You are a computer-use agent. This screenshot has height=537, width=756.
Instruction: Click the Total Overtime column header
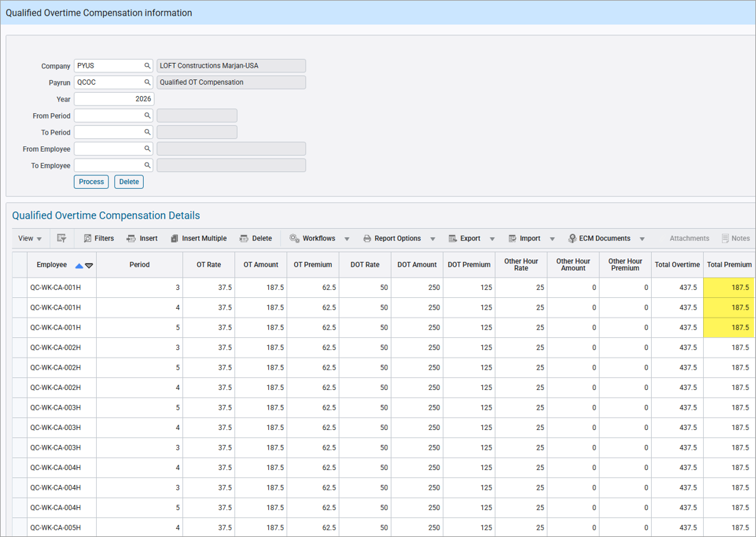[677, 265]
